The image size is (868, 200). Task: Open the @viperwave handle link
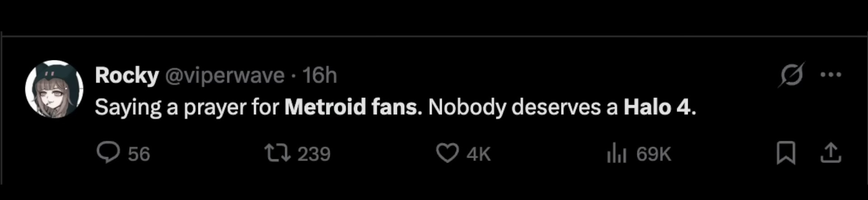click(x=225, y=75)
